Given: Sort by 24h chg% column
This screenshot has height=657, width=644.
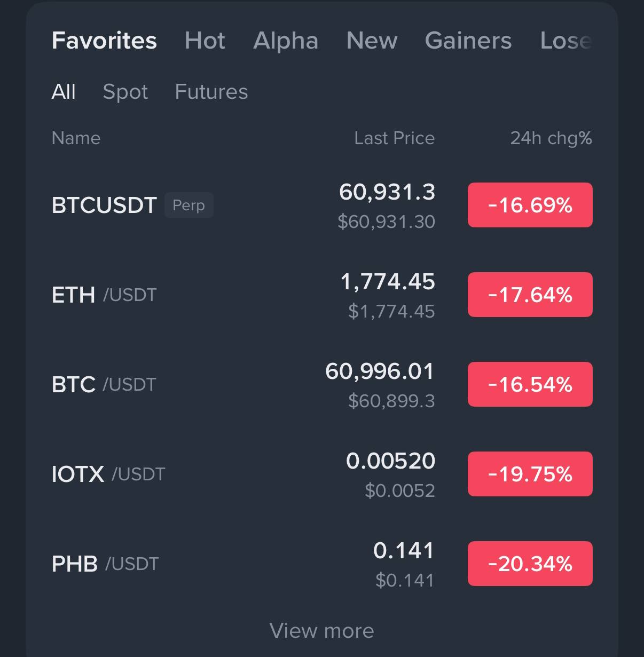Looking at the screenshot, I should click(551, 138).
